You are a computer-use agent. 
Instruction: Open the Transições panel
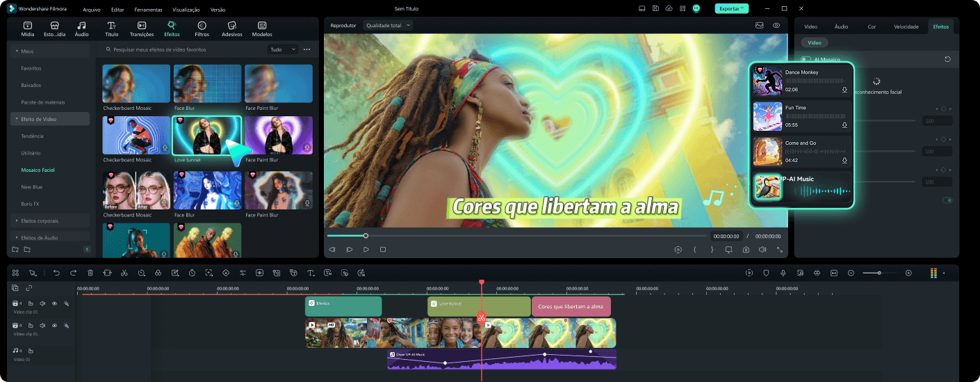[142, 29]
